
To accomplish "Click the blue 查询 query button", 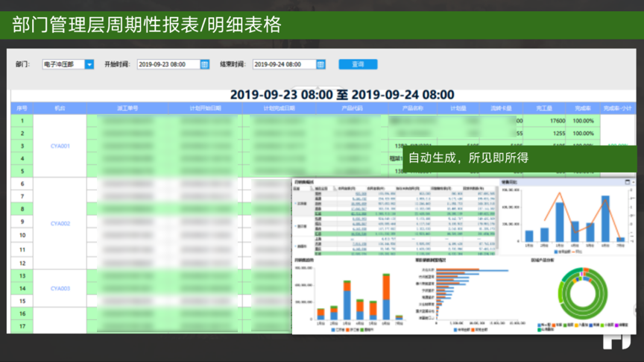I will pyautogui.click(x=358, y=64).
